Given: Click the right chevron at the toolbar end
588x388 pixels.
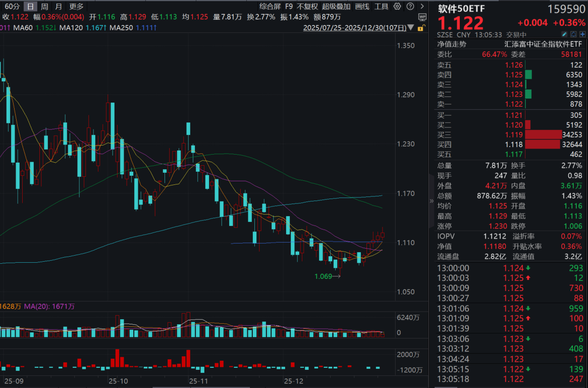Looking at the screenshot, I should (x=422, y=6).
